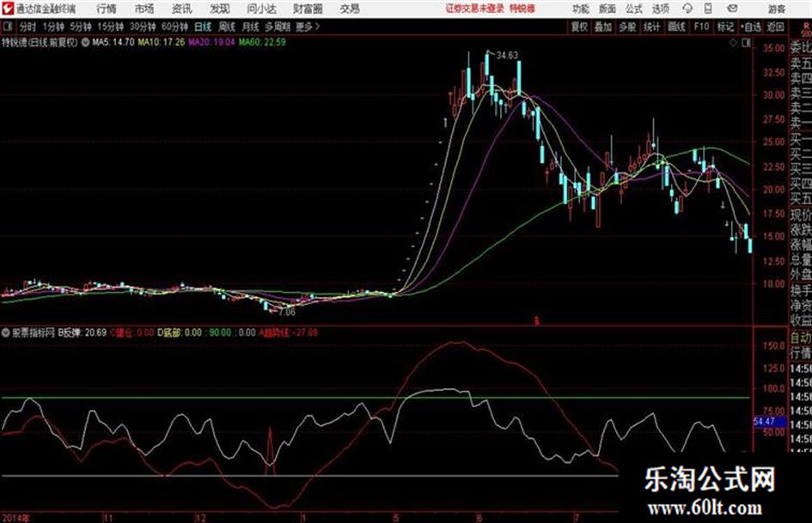Click the MA5: 14.70 indicator value
Viewport: 812px width, 523px height.
click(x=113, y=42)
